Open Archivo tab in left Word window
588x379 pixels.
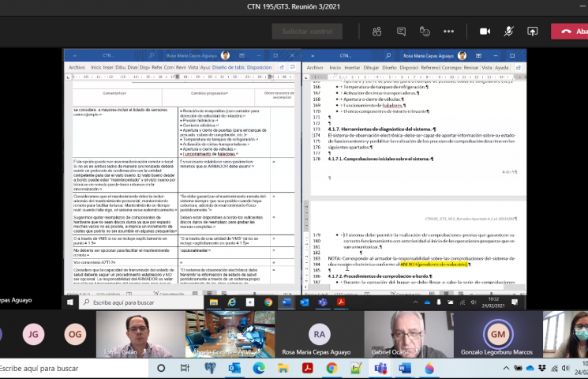click(77, 68)
